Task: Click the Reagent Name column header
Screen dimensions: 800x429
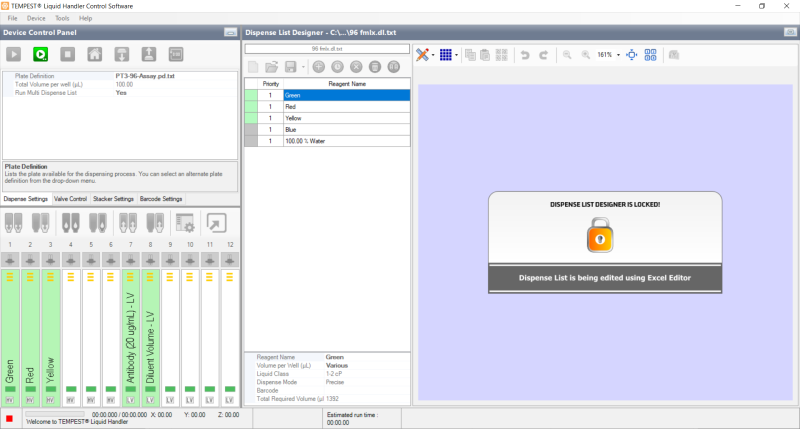Action: pyautogui.click(x=347, y=84)
